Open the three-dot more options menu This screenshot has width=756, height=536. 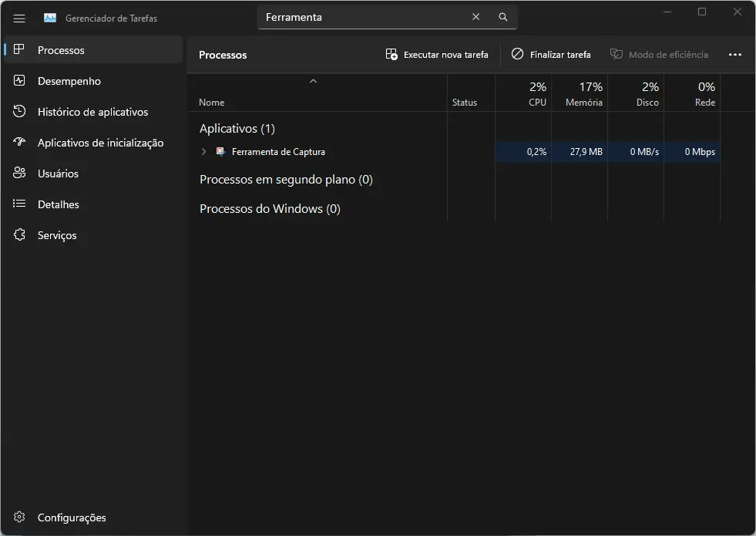pyautogui.click(x=734, y=55)
